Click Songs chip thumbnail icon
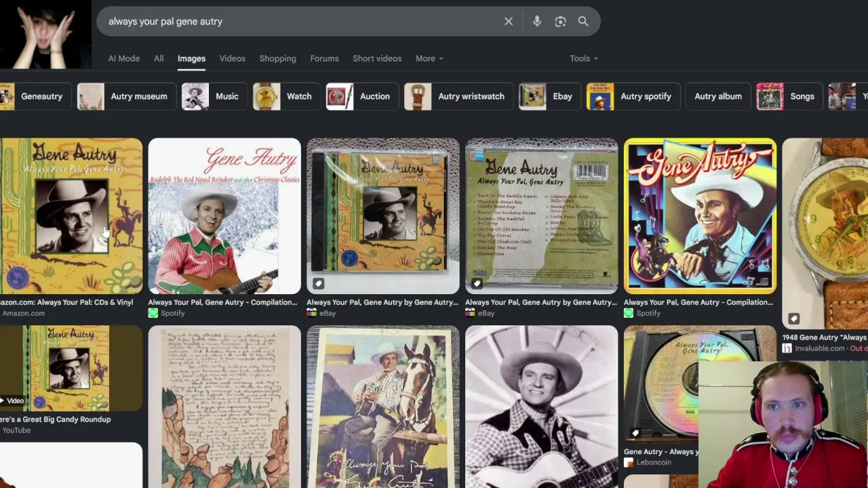Screen dimensions: 868x488 click(770, 96)
